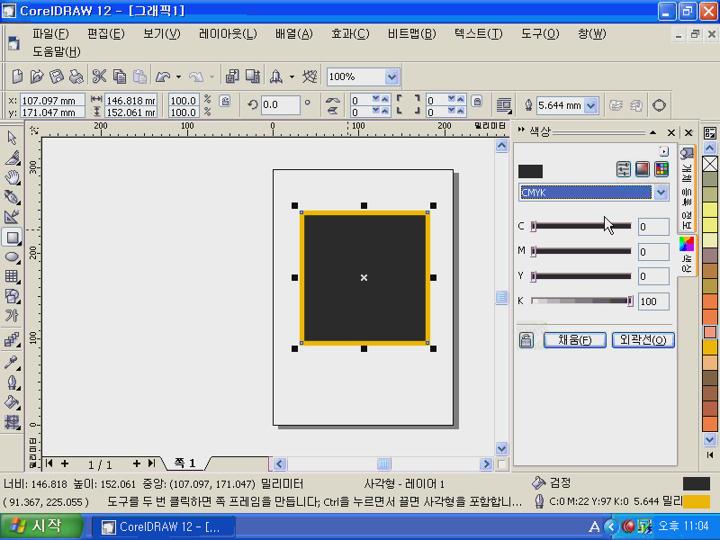Click the Convert to curves icon
The image size is (720, 540).
click(659, 105)
